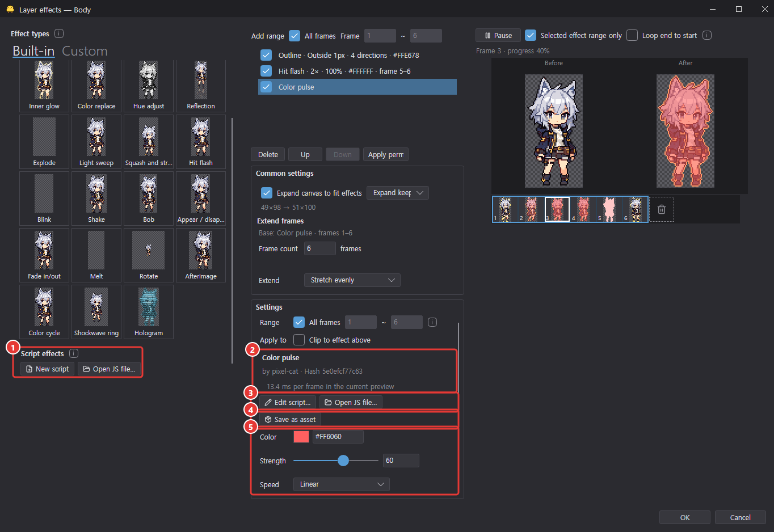Click the New script button
The image size is (774, 532).
coord(48,369)
